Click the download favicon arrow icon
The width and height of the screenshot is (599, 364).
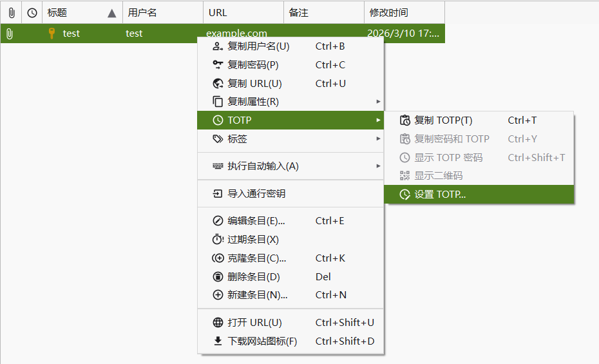[x=218, y=341]
